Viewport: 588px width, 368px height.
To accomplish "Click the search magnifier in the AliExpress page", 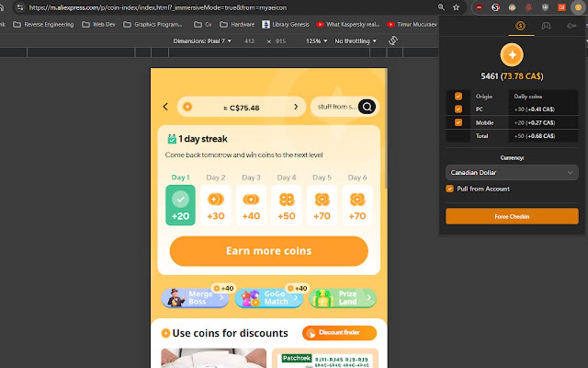I will click(x=367, y=107).
